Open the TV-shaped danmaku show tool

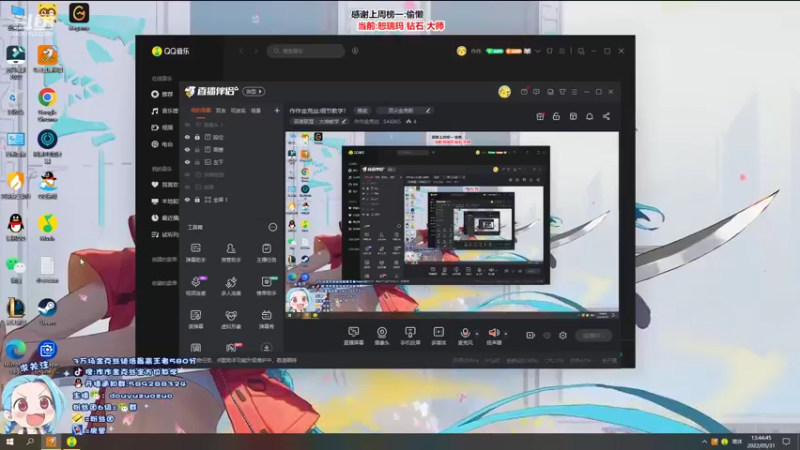266,319
